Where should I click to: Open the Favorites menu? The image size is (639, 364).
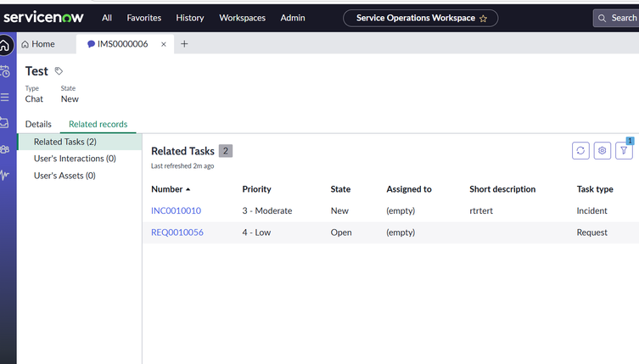(144, 18)
